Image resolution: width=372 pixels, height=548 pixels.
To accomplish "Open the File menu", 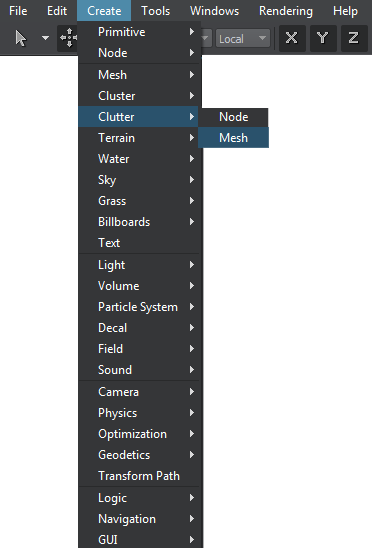I will (x=18, y=11).
